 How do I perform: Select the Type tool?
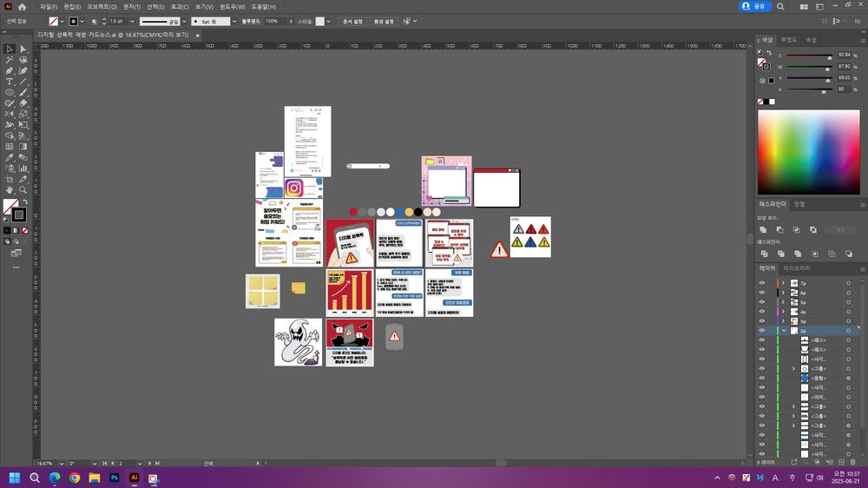[10, 82]
